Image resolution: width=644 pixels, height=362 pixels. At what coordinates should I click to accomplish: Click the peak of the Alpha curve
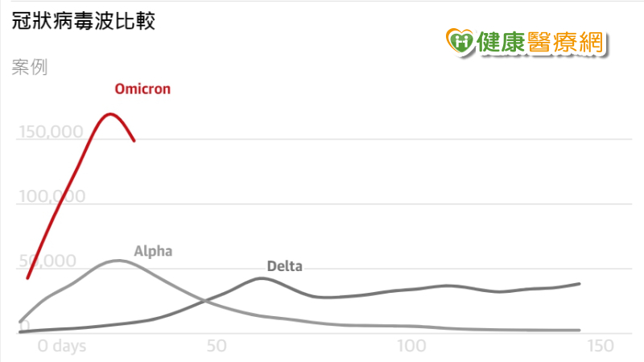118,261
